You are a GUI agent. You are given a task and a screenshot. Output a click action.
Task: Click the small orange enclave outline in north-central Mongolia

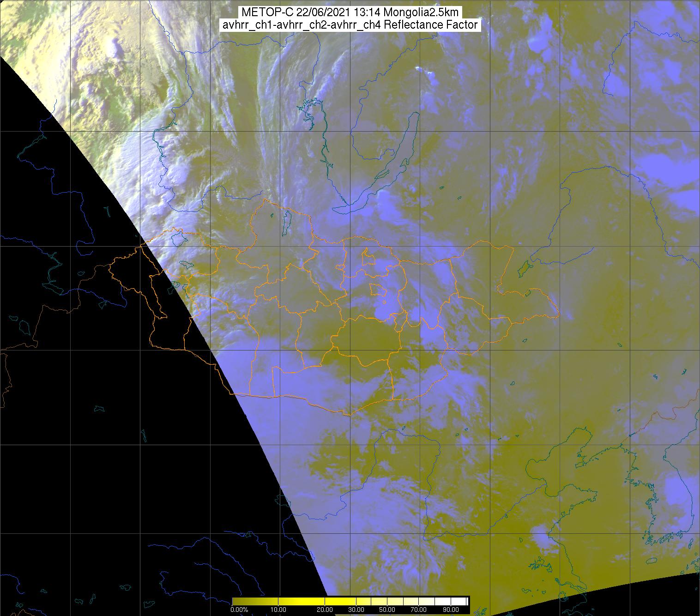[x=368, y=257]
